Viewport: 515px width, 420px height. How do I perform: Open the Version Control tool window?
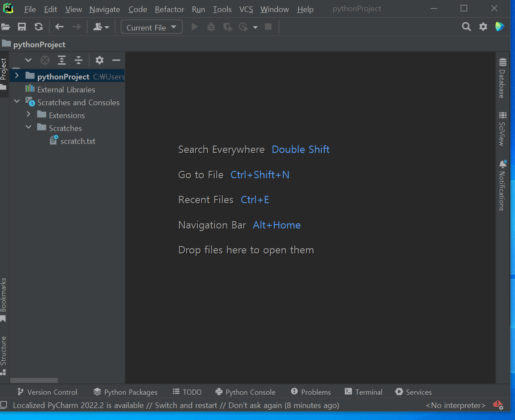point(47,392)
